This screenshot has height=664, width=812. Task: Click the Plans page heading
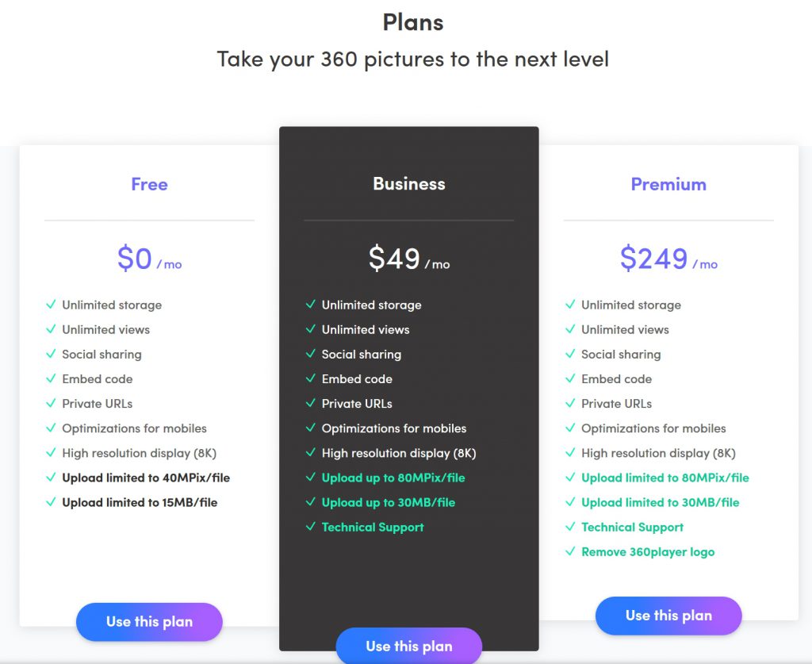pyautogui.click(x=413, y=22)
